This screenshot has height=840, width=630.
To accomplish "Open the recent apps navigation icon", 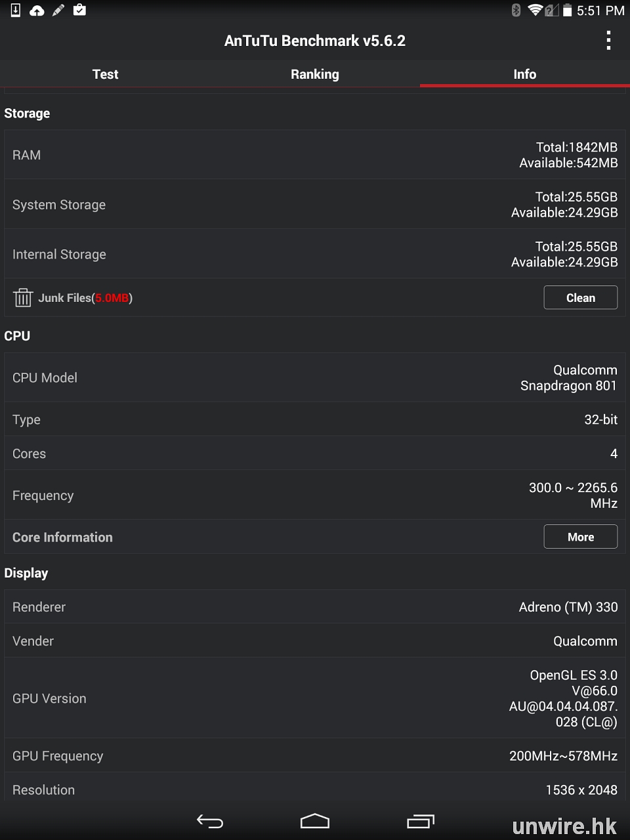I will tap(420, 821).
